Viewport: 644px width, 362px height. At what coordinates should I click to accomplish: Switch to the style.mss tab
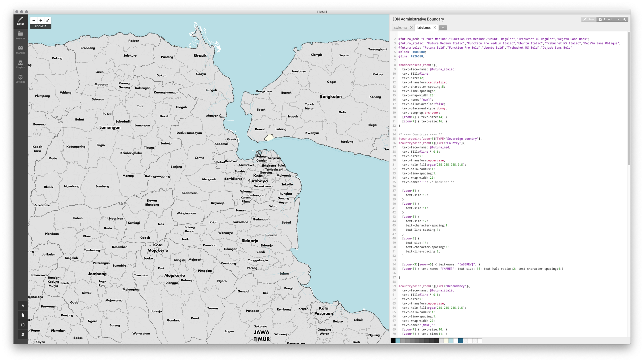tap(401, 28)
